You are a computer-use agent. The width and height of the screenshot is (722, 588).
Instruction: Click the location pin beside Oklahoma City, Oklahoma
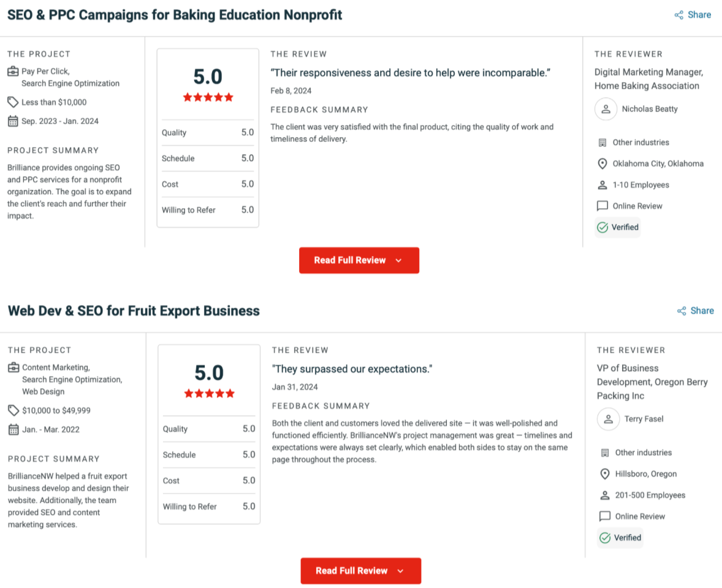tap(602, 164)
